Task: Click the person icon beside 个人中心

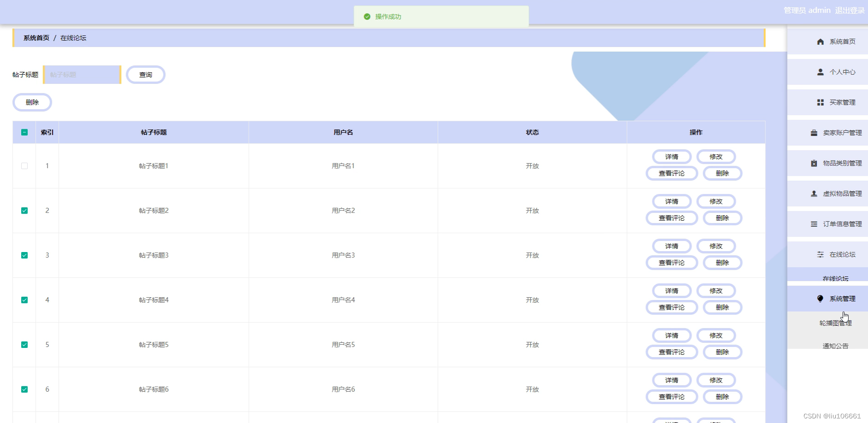Action: click(x=820, y=72)
